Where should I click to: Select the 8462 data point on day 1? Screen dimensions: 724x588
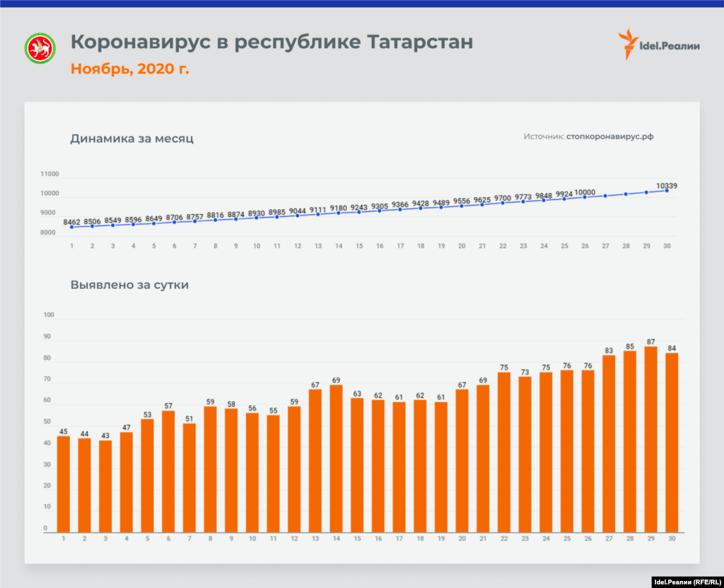click(x=72, y=227)
